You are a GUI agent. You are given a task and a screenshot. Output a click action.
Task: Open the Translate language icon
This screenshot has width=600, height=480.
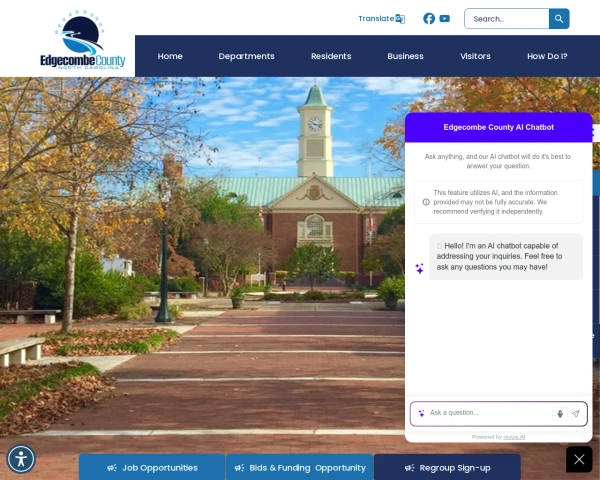click(x=400, y=19)
